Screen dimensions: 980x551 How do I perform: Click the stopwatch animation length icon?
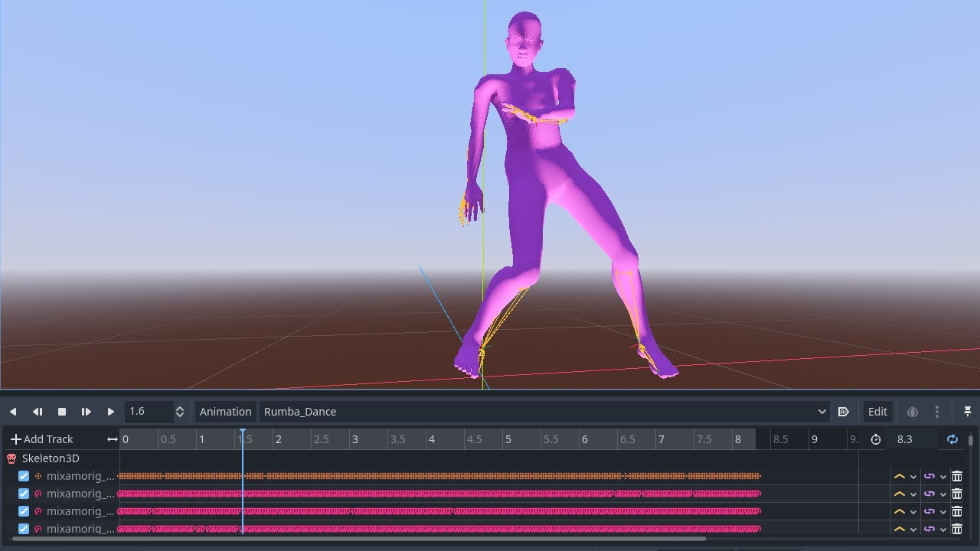click(876, 439)
